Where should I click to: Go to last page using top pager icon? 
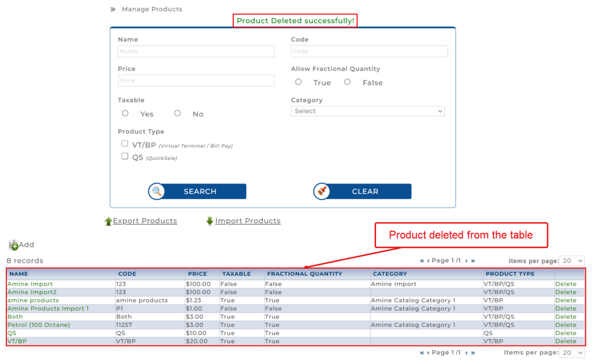pos(473,261)
